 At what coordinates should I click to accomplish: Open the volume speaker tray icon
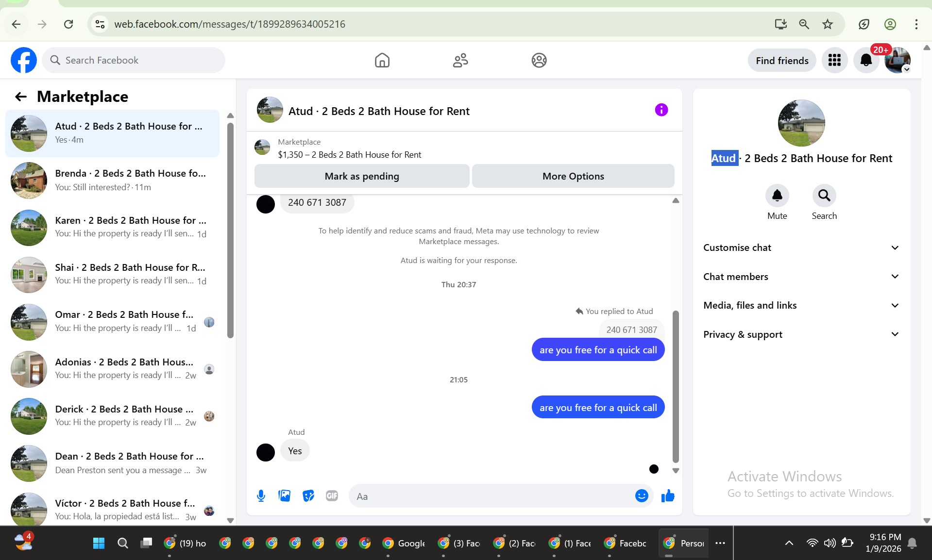[830, 543]
